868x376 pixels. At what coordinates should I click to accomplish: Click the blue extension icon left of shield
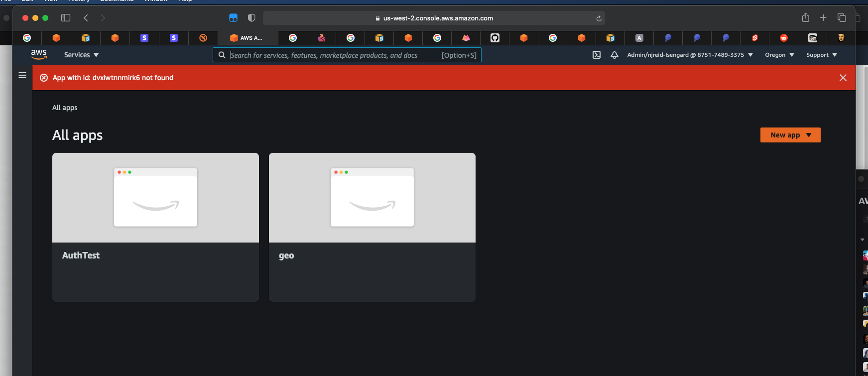click(x=233, y=18)
